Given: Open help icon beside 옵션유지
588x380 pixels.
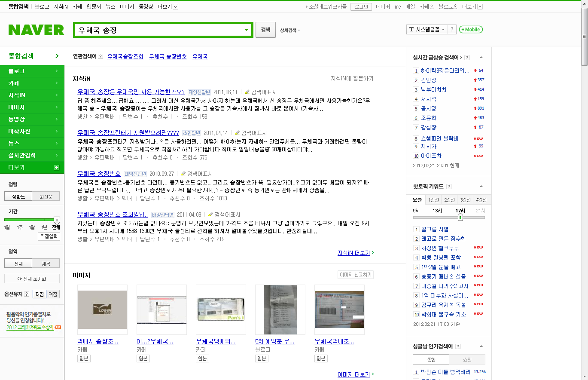Looking at the screenshot, I should click(x=27, y=294).
